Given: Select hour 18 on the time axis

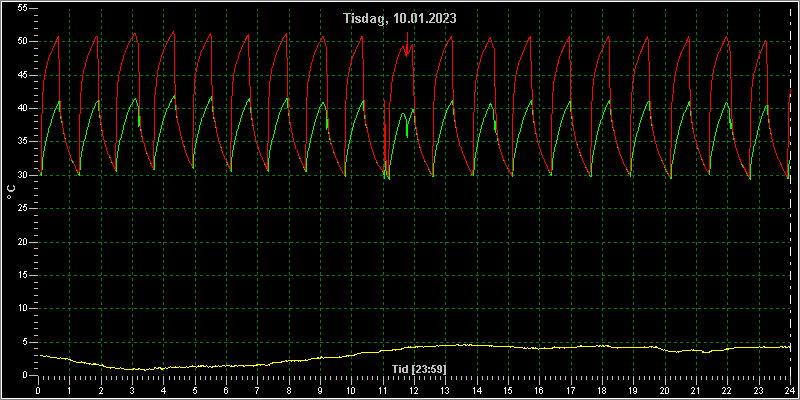Looking at the screenshot, I should 601,391.
